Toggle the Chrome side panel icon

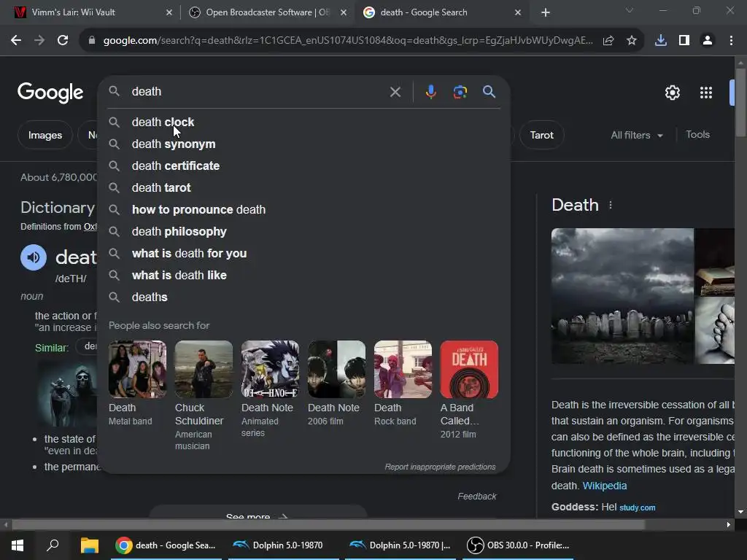pos(684,41)
